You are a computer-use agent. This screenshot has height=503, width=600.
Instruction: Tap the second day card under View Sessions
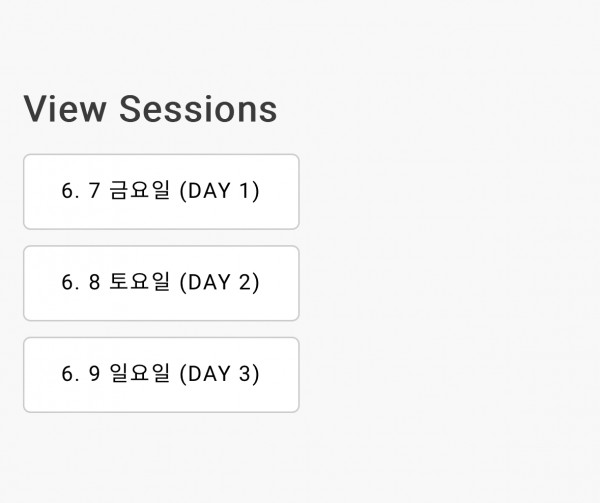pyautogui.click(x=161, y=283)
